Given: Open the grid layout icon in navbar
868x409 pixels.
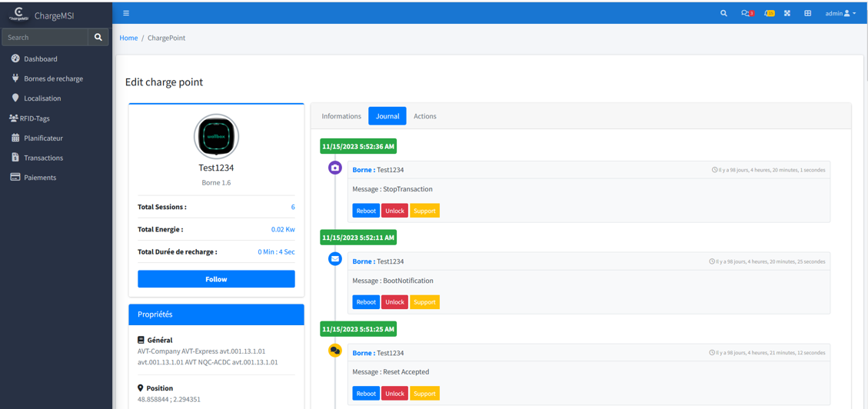Looking at the screenshot, I should 807,13.
